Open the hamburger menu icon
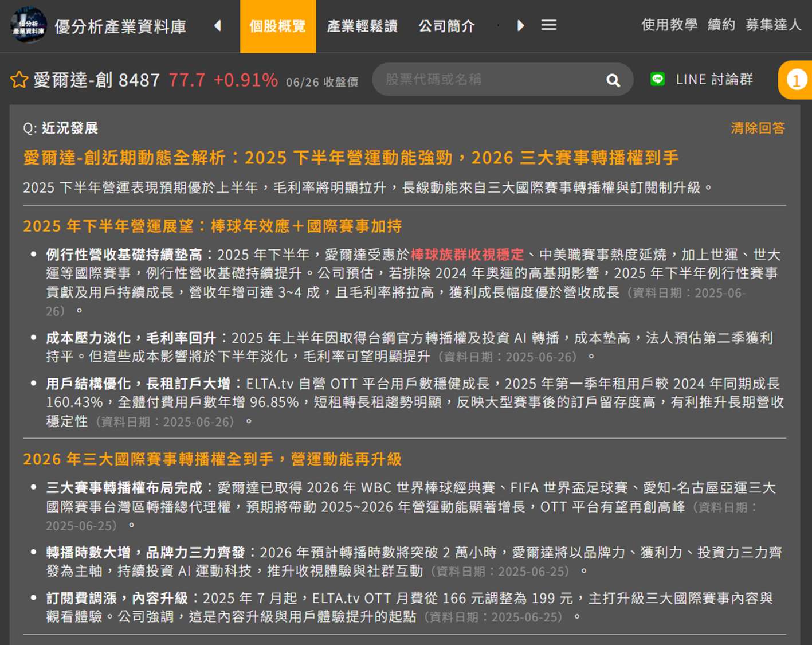Screen dimensions: 812x645 pos(549,25)
